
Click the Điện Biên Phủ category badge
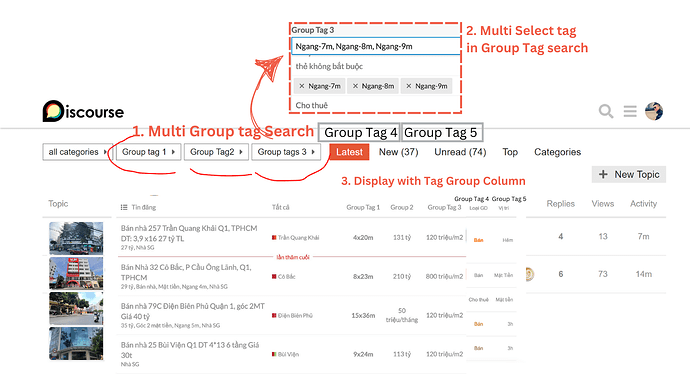point(292,315)
